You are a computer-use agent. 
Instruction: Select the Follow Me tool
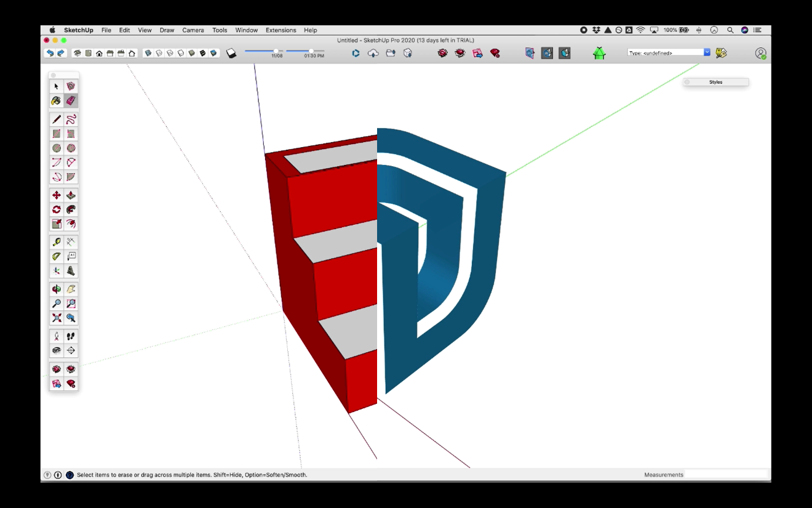tap(71, 210)
